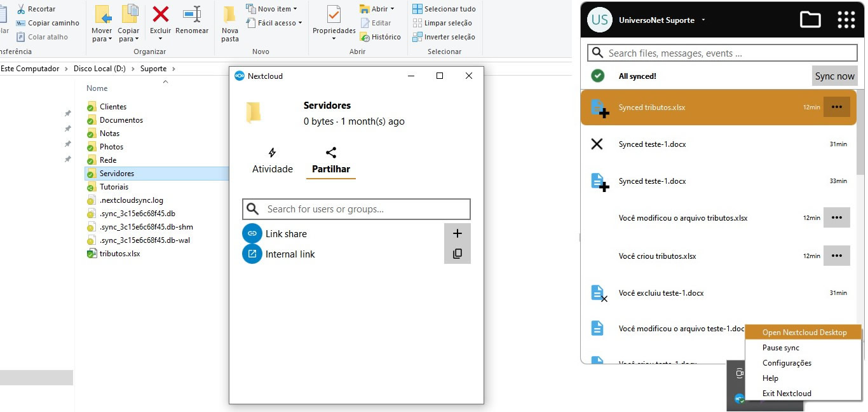The height and width of the screenshot is (412, 868).
Task: Open the Nextcloud apps grid icon
Action: pyautogui.click(x=846, y=20)
